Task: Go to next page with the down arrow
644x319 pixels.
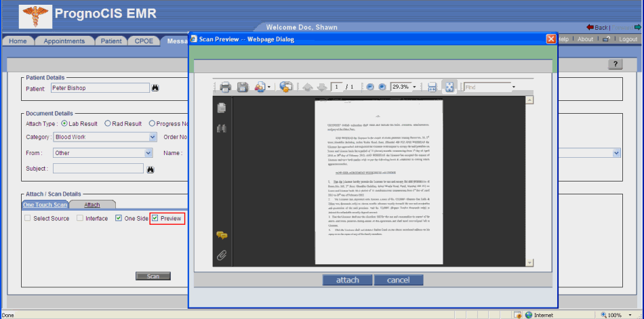Action: [x=322, y=87]
